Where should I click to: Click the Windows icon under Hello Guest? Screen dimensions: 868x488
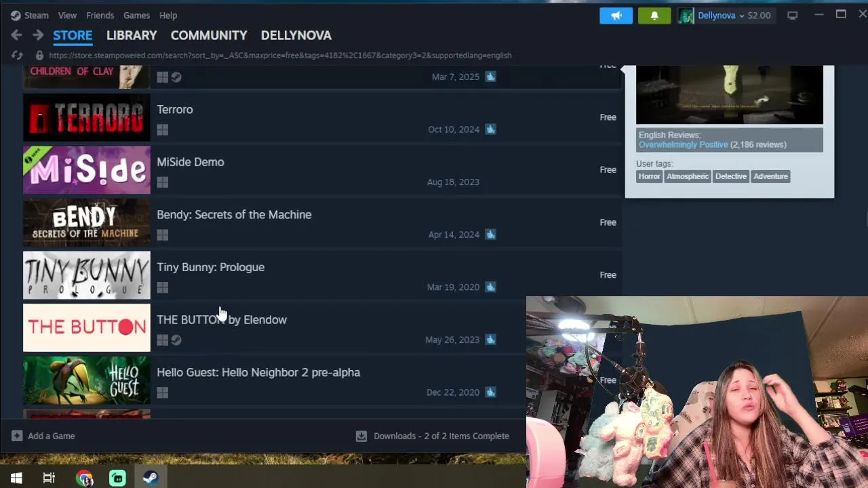[162, 392]
